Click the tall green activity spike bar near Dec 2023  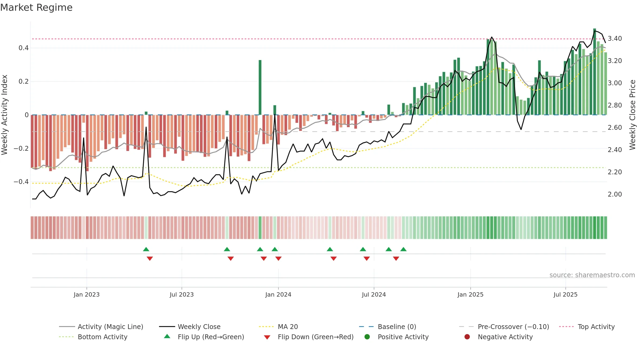(x=260, y=87)
